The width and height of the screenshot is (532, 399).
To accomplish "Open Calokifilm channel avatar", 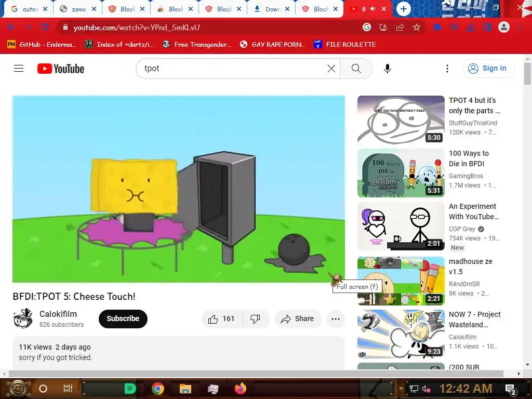I will (23, 318).
